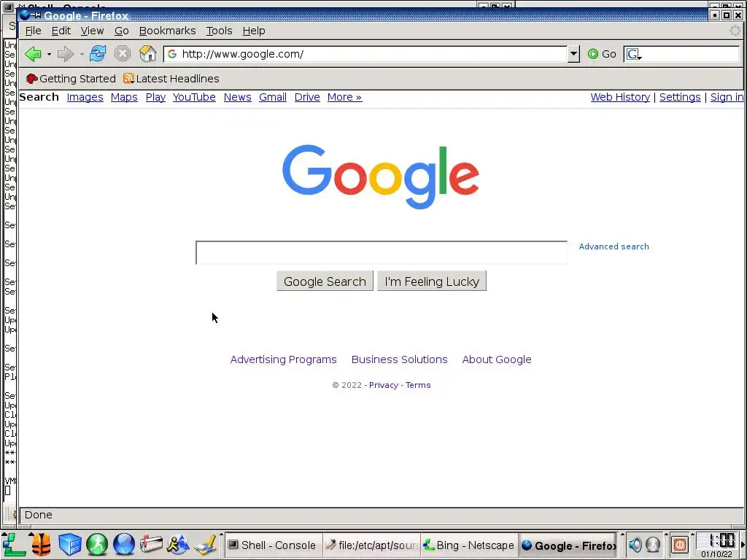Click the Firefox window menu icon in title bar
This screenshot has height=560, width=747.
coord(26,15)
